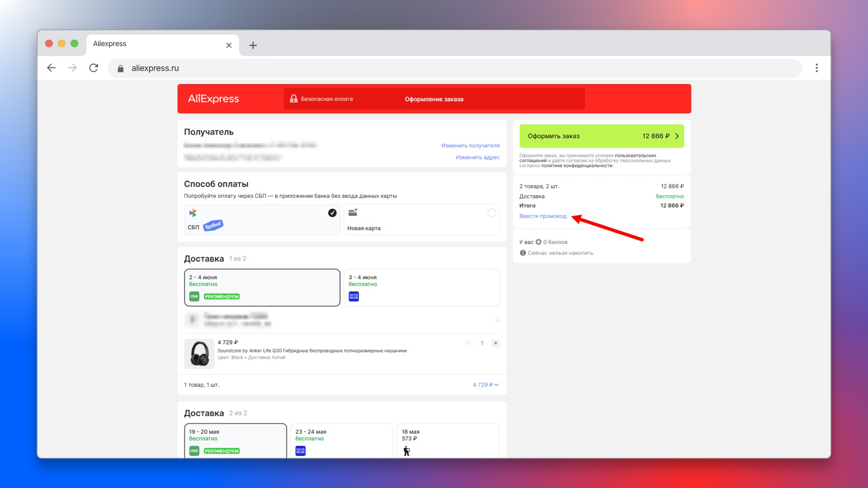The height and width of the screenshot is (488, 868).
Task: Click Оформить заказ green button
Action: coord(601,136)
